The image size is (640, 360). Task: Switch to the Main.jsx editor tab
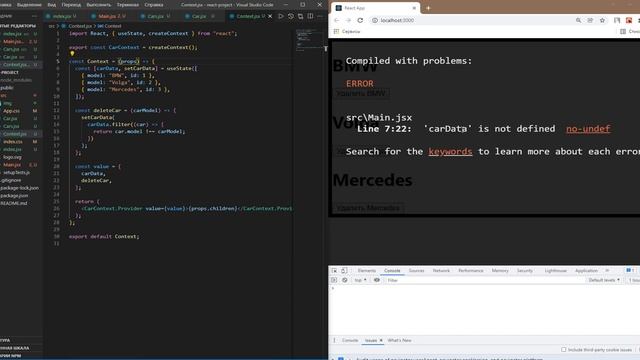111,16
